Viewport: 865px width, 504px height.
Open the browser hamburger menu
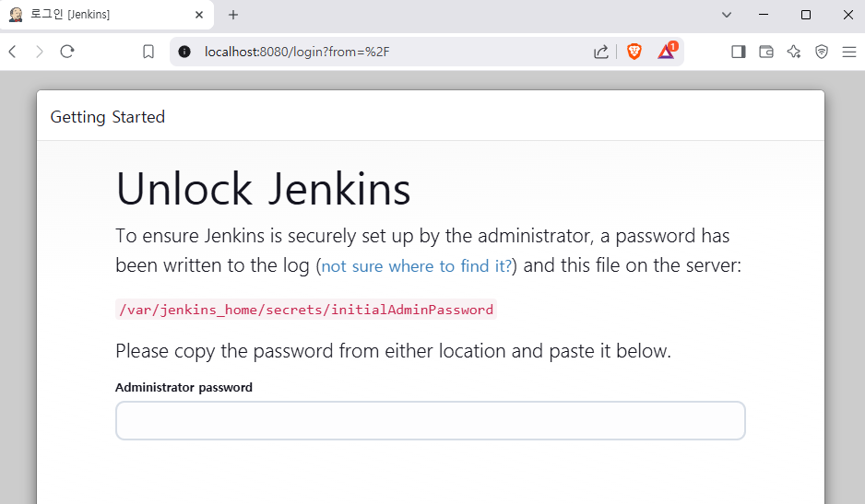(x=849, y=52)
